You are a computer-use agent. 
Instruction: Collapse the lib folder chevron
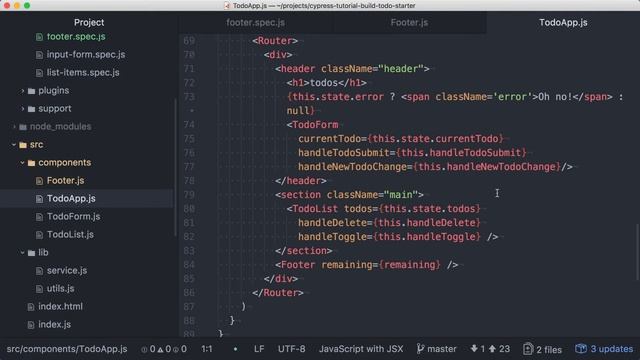point(22,253)
